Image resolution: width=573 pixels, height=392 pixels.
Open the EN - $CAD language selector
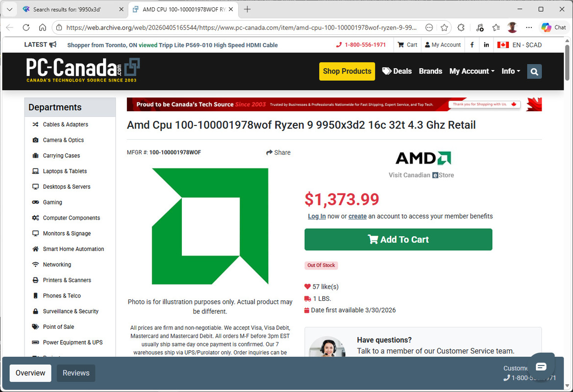pyautogui.click(x=519, y=45)
